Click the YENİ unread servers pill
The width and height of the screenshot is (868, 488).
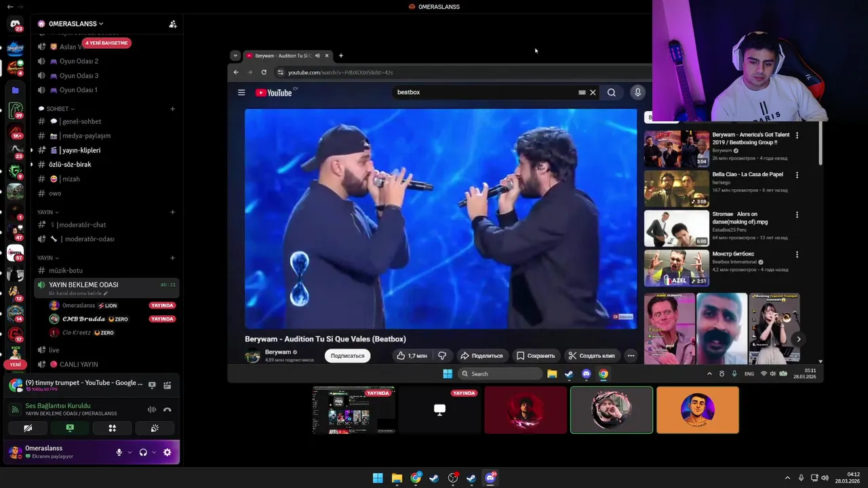pyautogui.click(x=15, y=364)
